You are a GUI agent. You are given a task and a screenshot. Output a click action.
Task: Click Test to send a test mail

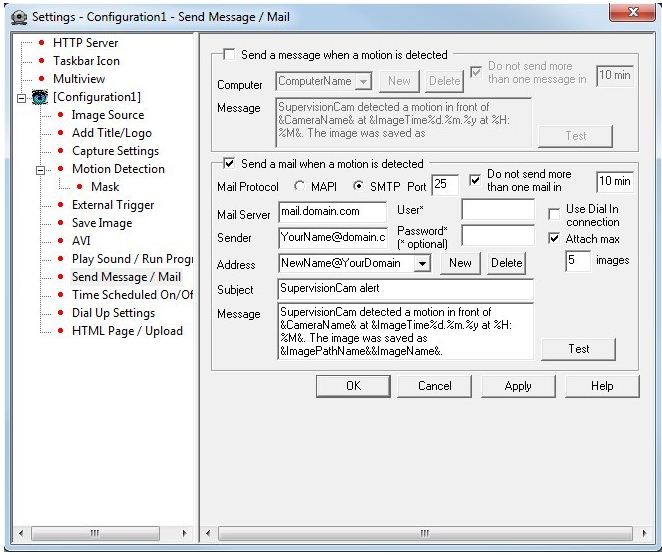point(578,349)
